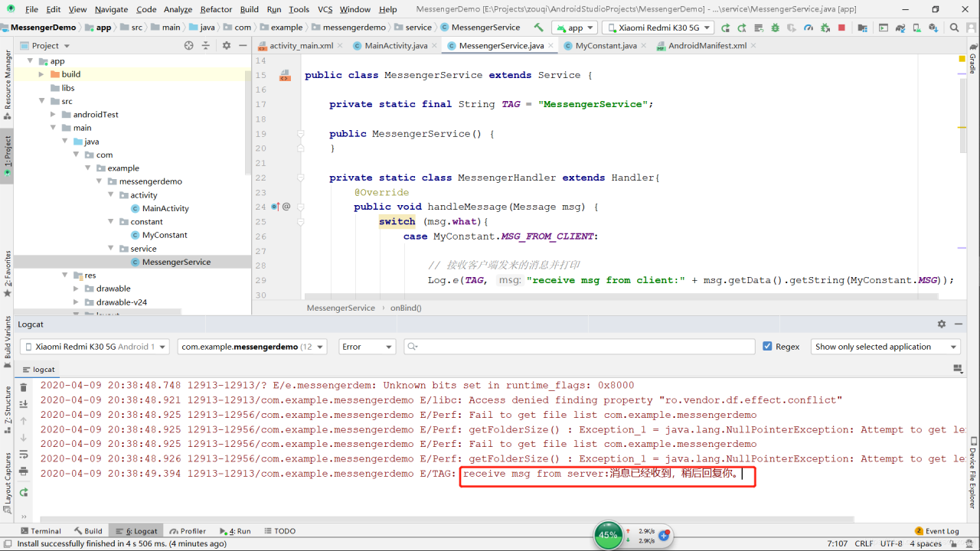The height and width of the screenshot is (551, 980).
Task: Rerun the app with the Run toolbar icon
Action: pos(725,28)
